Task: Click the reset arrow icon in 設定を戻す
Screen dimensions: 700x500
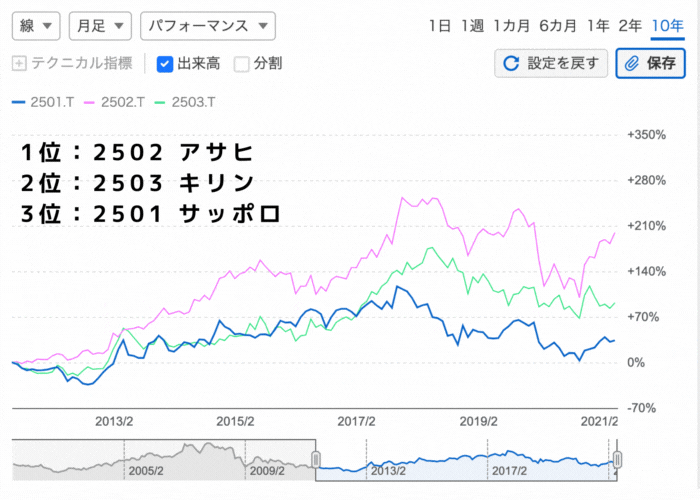Action: (x=511, y=64)
